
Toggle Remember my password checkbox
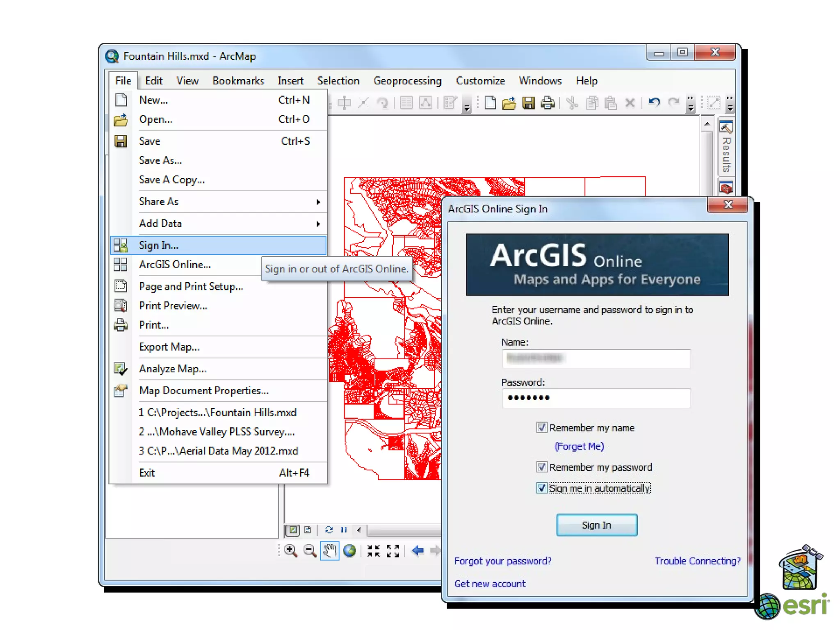click(x=541, y=467)
